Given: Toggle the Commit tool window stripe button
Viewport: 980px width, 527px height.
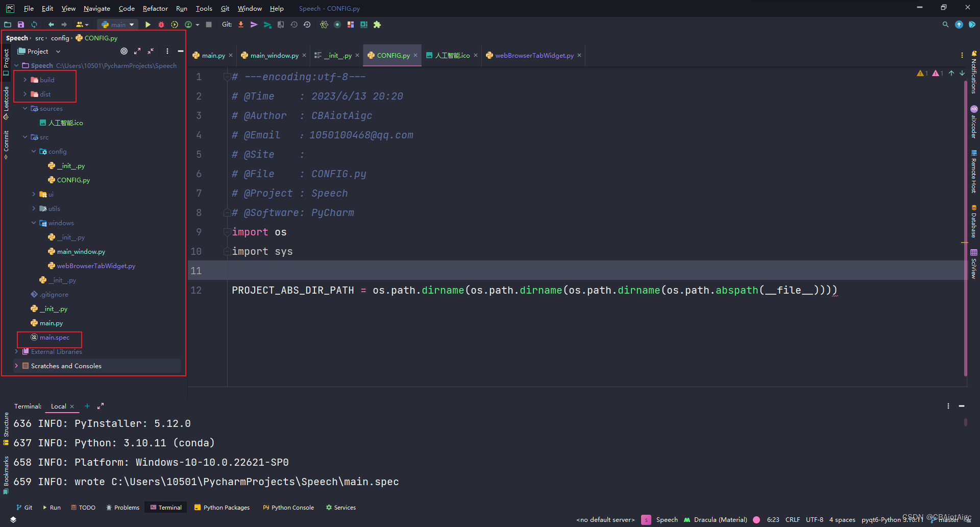Looking at the screenshot, I should [x=6, y=145].
